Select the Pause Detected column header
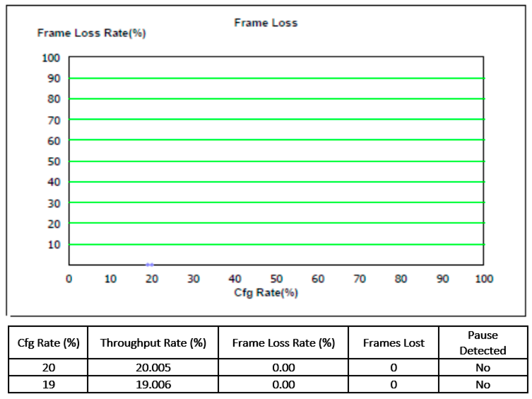Viewport: 532px width, 399px height. 483,343
